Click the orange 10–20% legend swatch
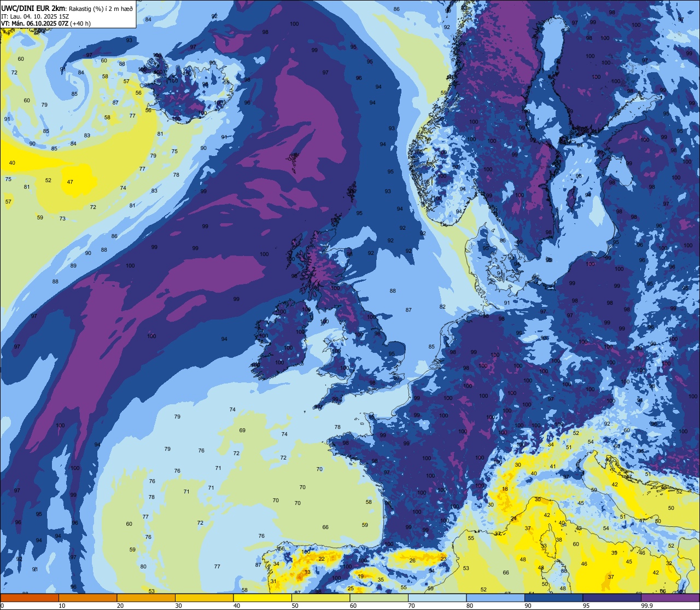This screenshot has width=700, height=610. pyautogui.click(x=87, y=597)
